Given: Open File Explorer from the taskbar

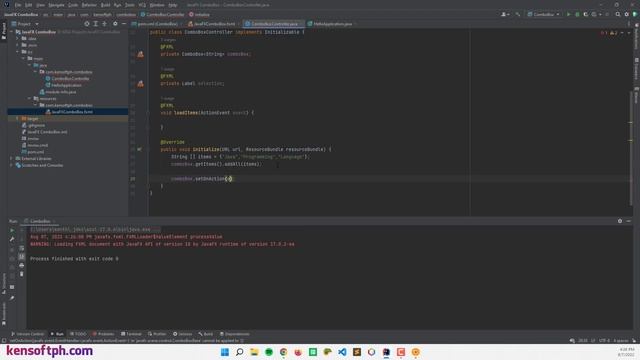Looking at the screenshot, I should [254, 352].
